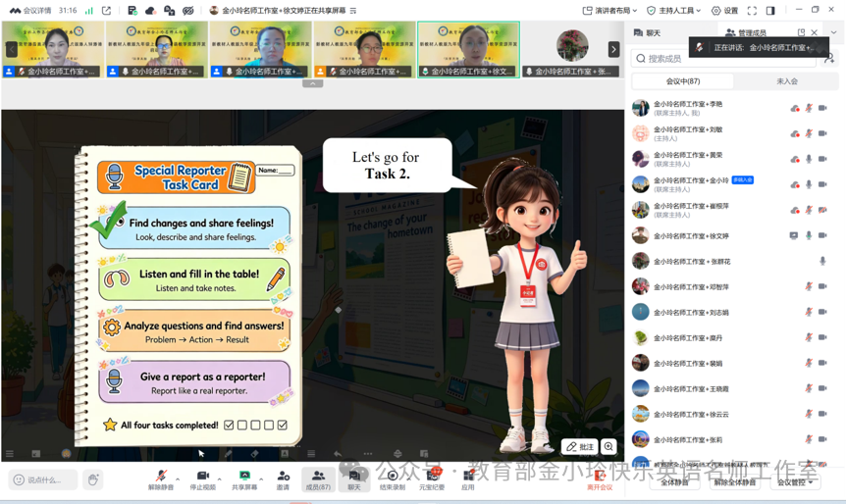Expand video options arrow next to 停止视频
Viewport: 846px width, 504px height.
coord(219,479)
